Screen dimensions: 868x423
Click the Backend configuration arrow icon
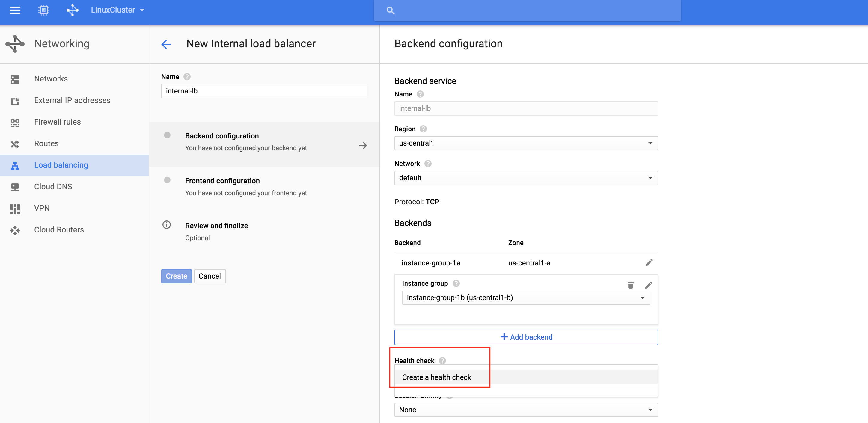pyautogui.click(x=363, y=146)
